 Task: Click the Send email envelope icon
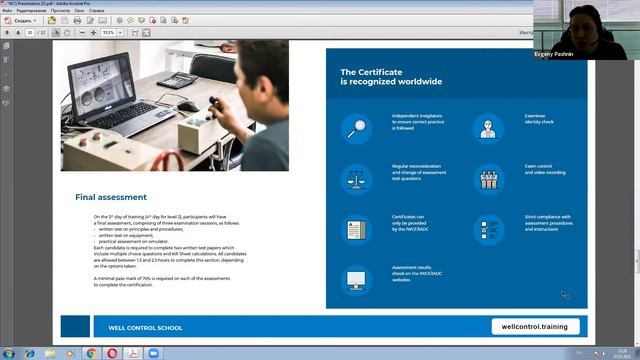coord(102,20)
